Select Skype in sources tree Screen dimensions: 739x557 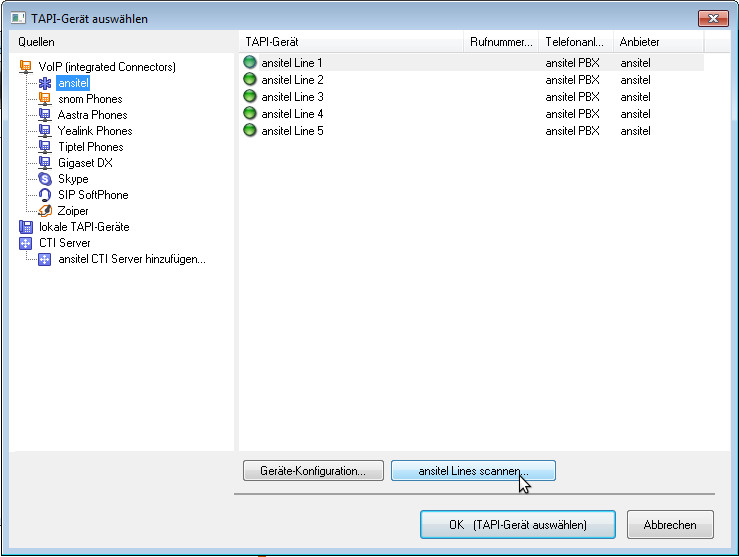(x=73, y=179)
